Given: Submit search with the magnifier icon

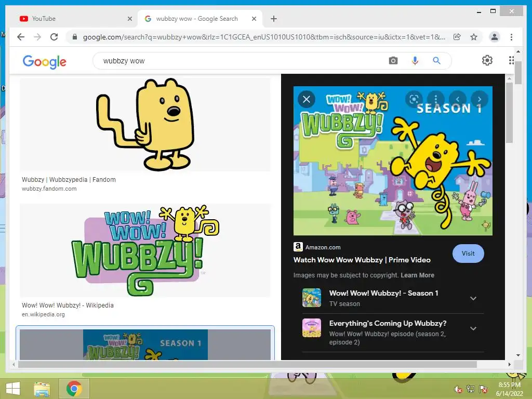Looking at the screenshot, I should (436, 61).
